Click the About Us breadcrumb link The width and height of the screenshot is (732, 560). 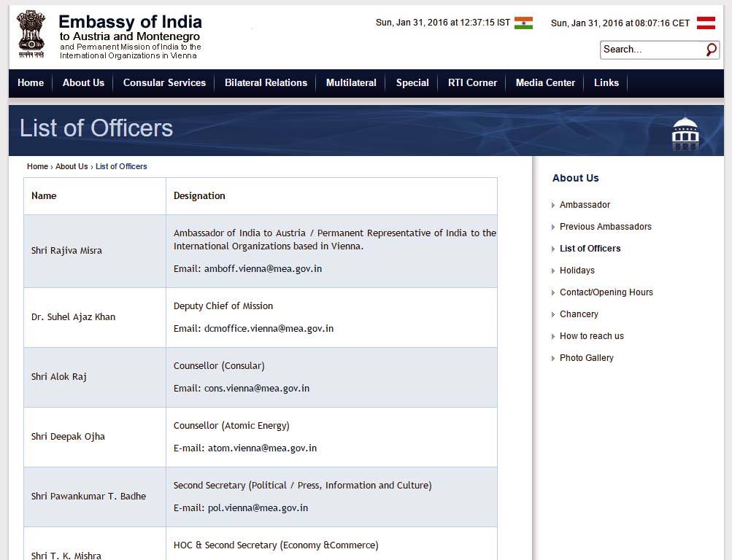(x=72, y=166)
